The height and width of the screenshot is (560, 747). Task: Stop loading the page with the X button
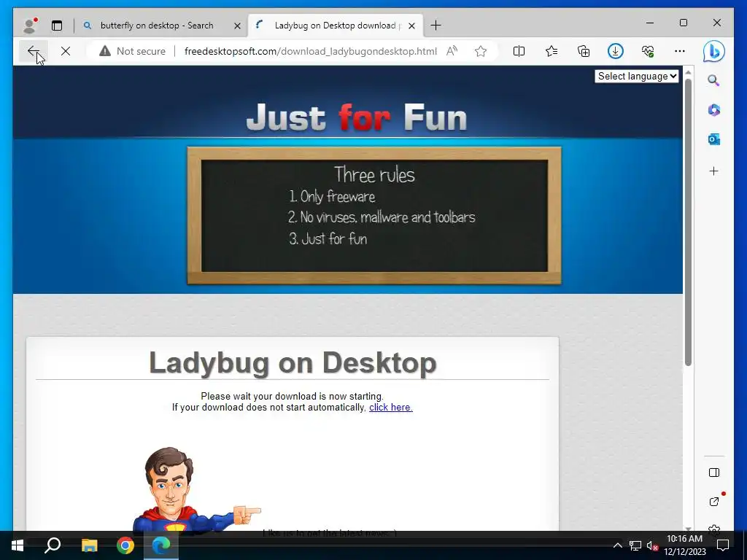point(66,51)
